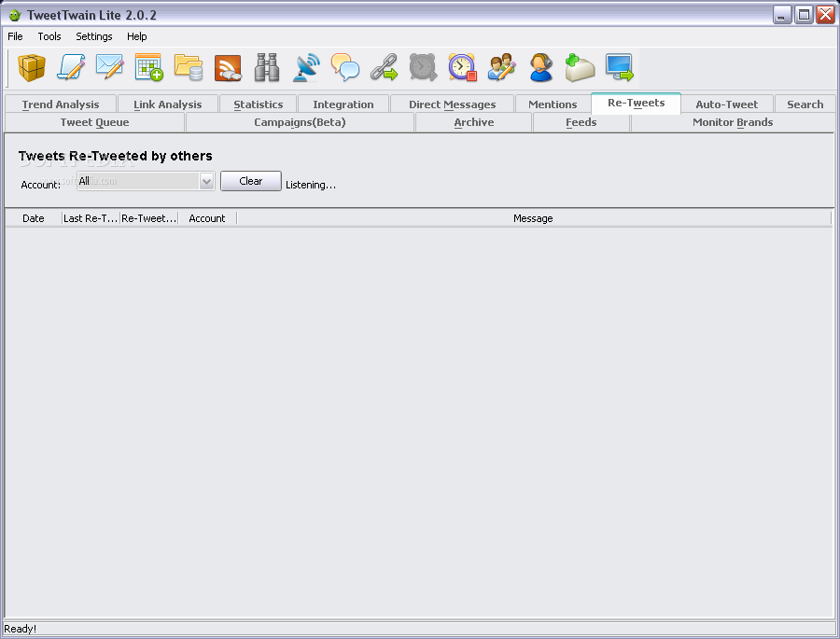Click the yellow package box toolbar icon
840x639 pixels.
[x=32, y=67]
